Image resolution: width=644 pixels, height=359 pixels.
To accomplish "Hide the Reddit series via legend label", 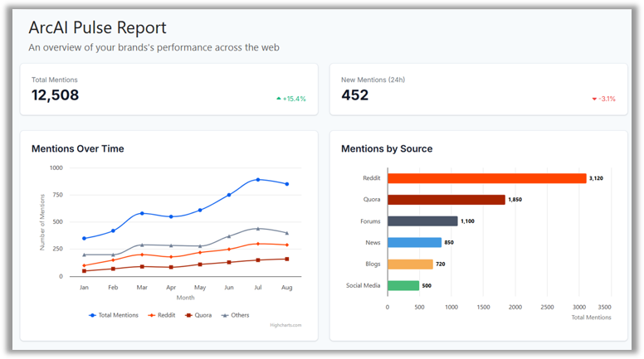I will 167,315.
